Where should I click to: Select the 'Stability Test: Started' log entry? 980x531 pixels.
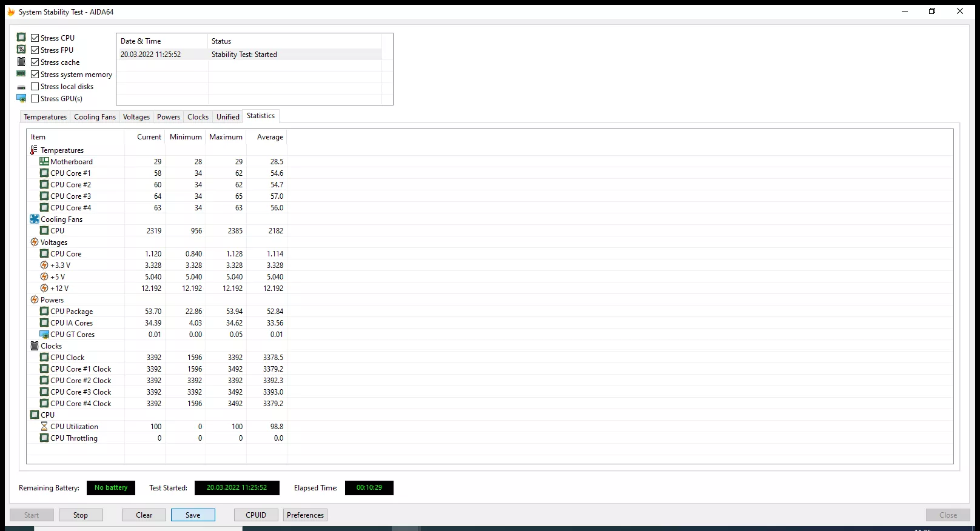tap(249, 55)
